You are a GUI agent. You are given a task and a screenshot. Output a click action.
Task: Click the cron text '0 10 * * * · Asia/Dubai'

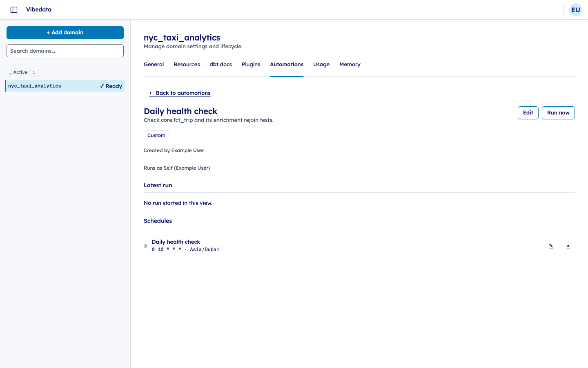tap(185, 249)
